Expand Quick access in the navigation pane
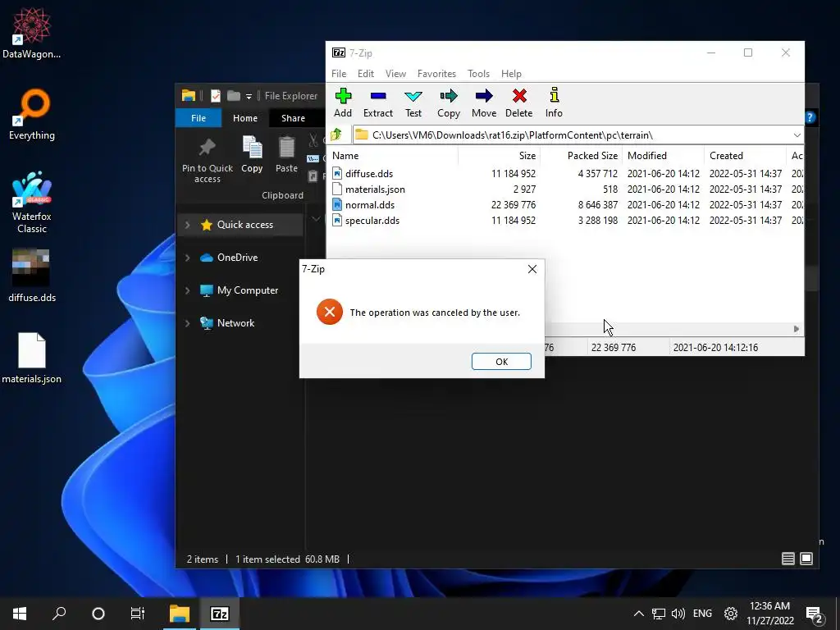The image size is (840, 630). point(188,225)
